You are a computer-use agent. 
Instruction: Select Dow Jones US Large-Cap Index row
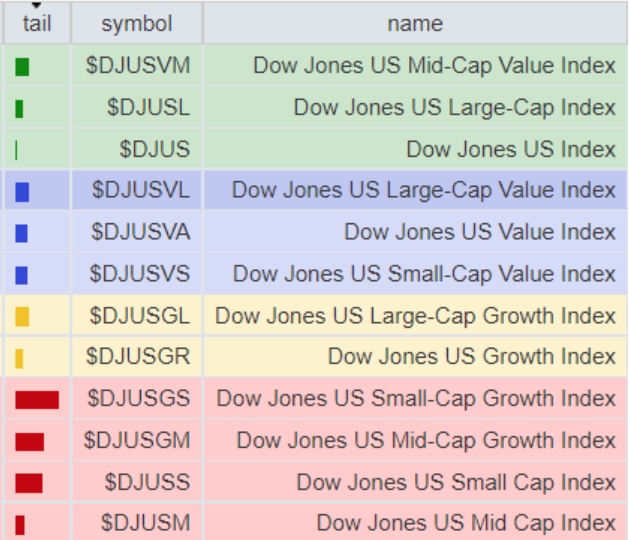[x=454, y=108]
